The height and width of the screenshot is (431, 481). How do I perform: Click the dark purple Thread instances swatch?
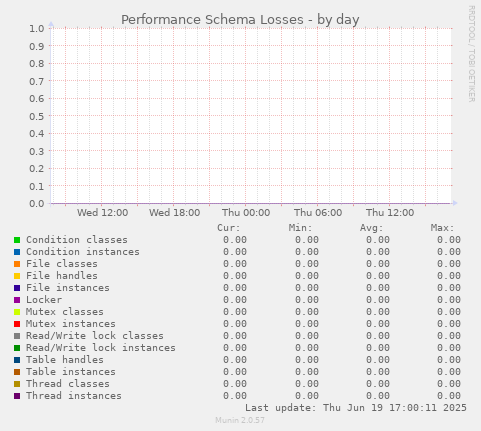pos(17,396)
